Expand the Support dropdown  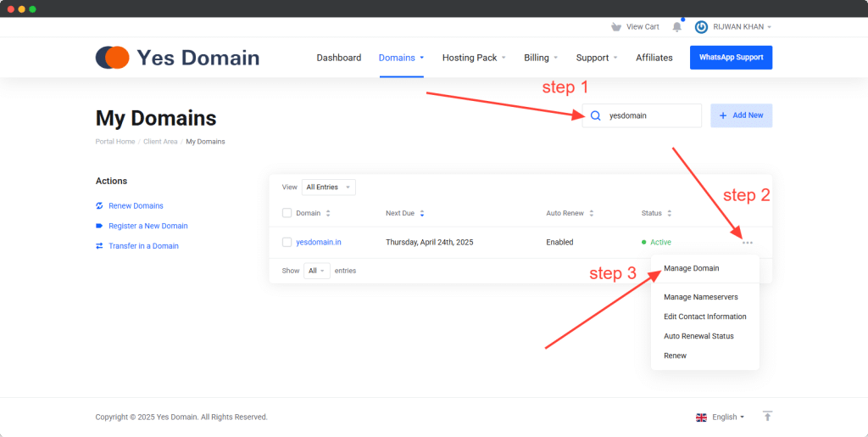tap(597, 58)
